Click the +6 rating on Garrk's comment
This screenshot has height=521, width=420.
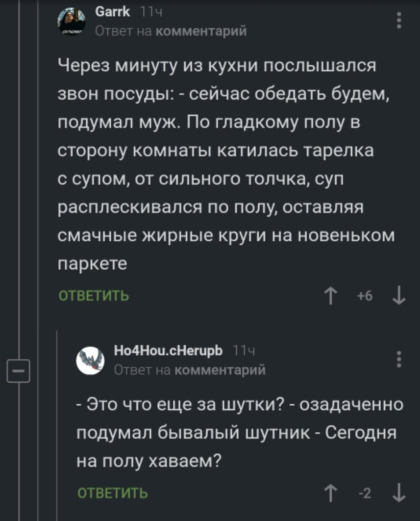(x=366, y=297)
